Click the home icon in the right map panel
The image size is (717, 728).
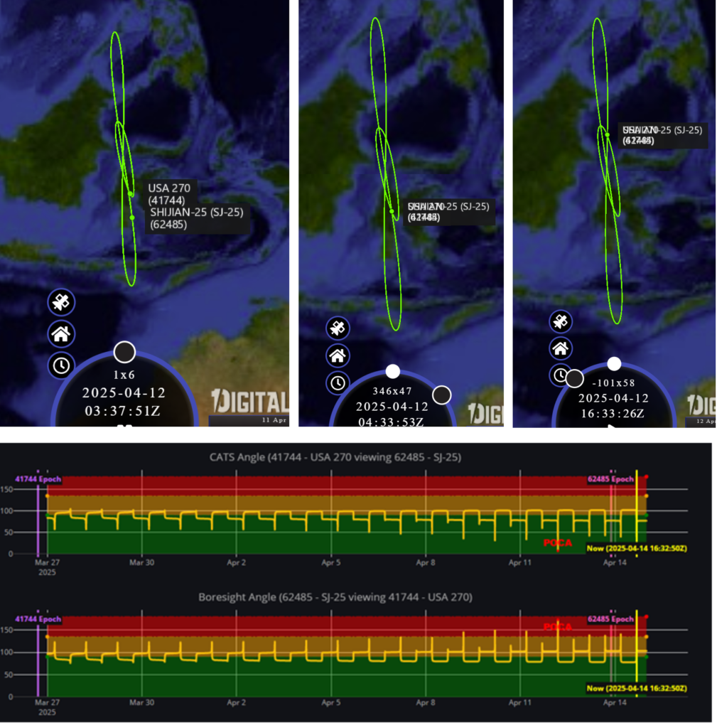(x=561, y=348)
